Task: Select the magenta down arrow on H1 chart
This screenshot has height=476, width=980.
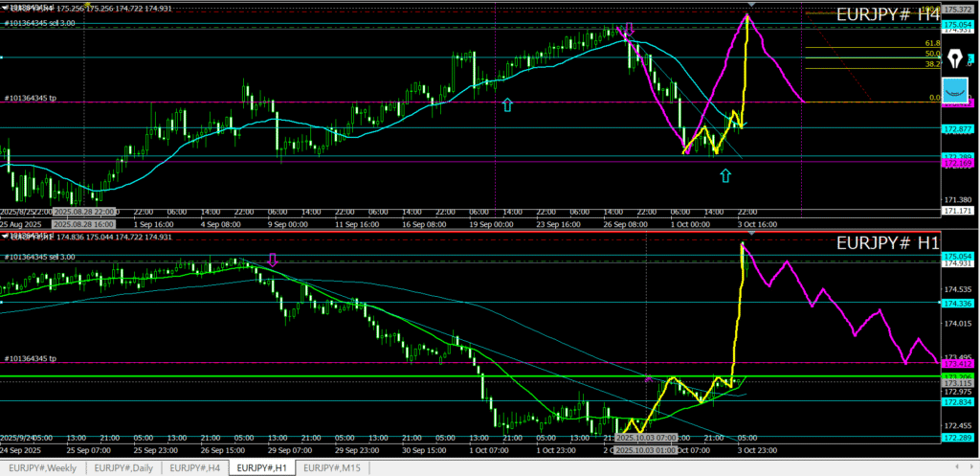Action: point(273,260)
